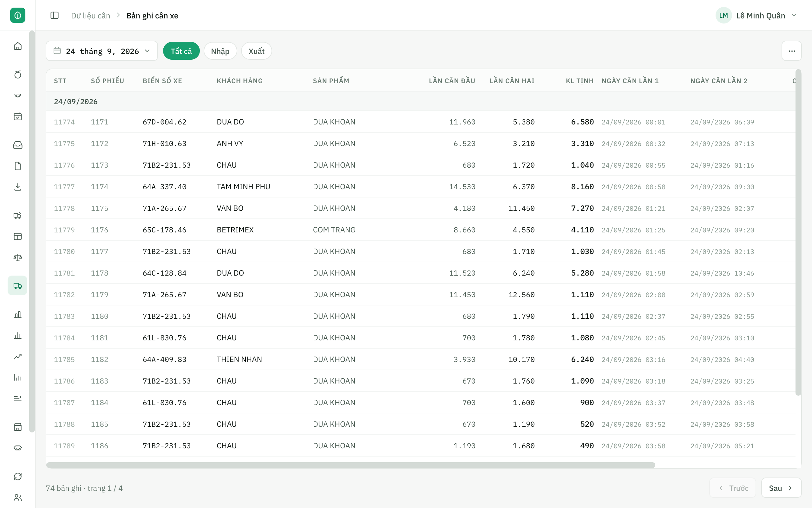The width and height of the screenshot is (812, 508).
Task: Open the balance scale sidebar icon
Action: point(18,257)
